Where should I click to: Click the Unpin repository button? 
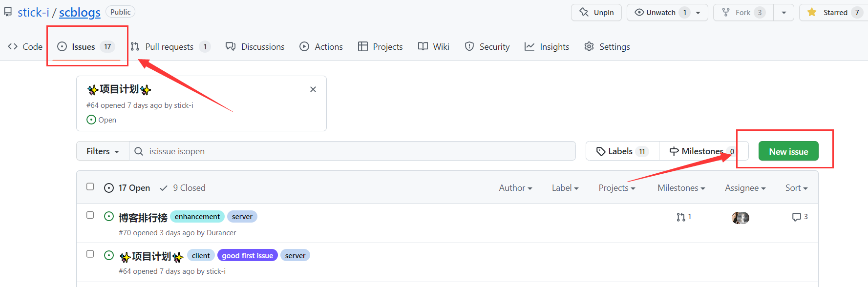click(x=596, y=13)
